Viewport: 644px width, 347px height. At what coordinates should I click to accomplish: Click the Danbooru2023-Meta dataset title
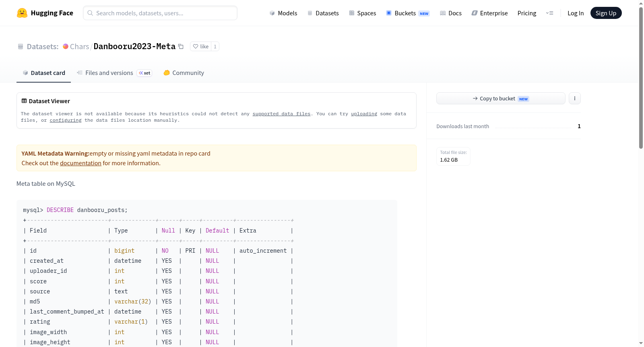pos(134,46)
